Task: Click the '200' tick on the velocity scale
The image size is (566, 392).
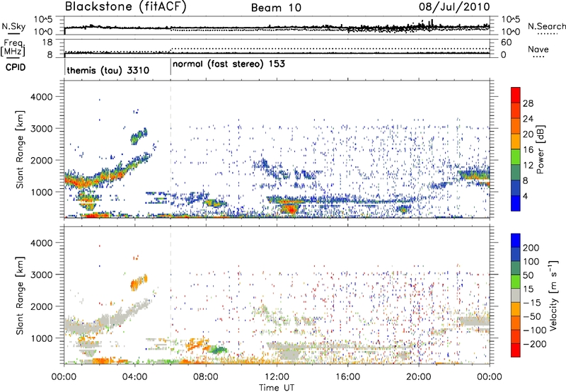Action: (x=531, y=248)
